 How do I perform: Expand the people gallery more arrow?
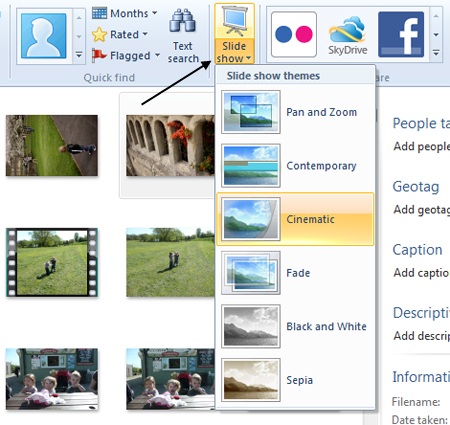[x=79, y=54]
